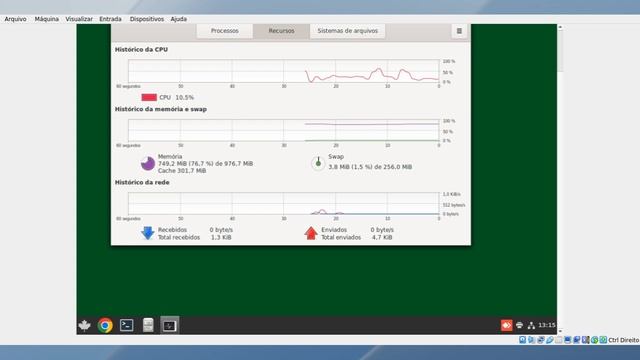Click the VirtualBox hard disk status icon

(x=522, y=340)
